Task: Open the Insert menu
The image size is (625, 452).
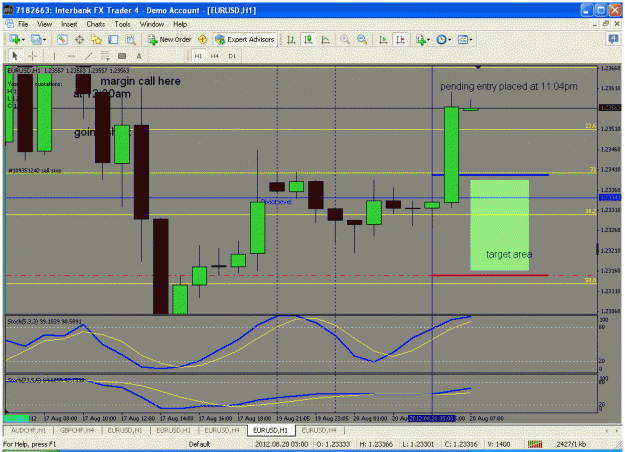Action: [x=69, y=24]
